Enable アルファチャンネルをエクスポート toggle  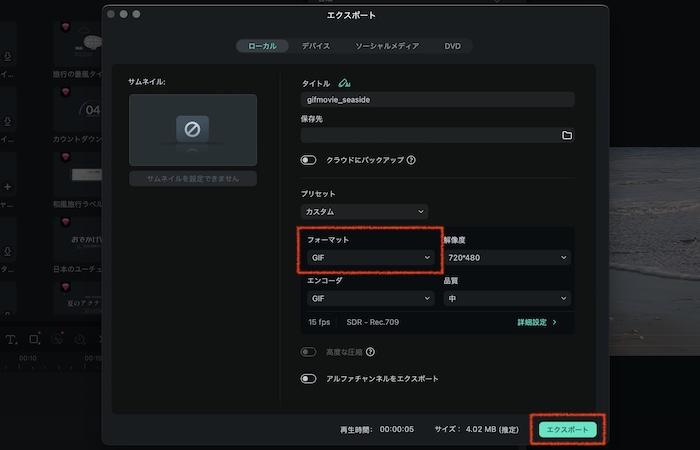[x=308, y=379]
